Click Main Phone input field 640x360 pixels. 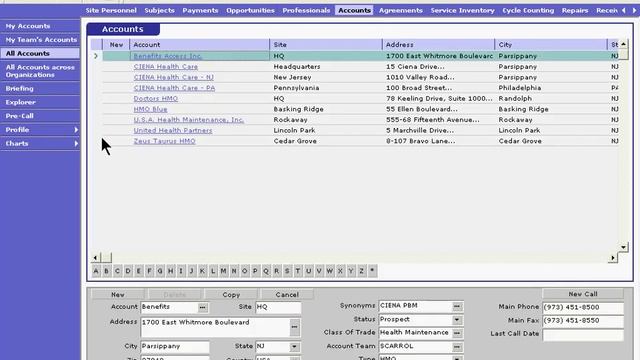[x=583, y=307]
